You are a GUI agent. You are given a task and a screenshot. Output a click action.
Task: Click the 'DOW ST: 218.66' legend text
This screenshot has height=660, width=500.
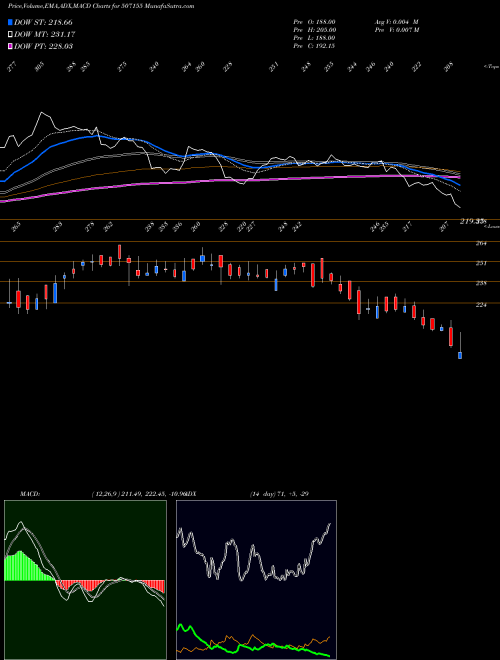(43, 22)
